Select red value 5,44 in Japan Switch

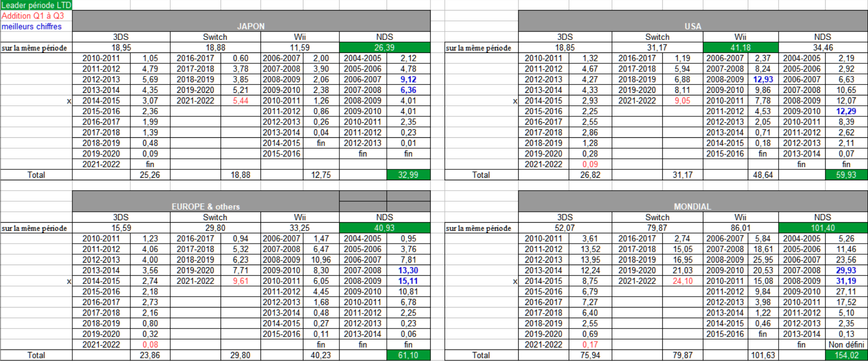click(x=241, y=100)
